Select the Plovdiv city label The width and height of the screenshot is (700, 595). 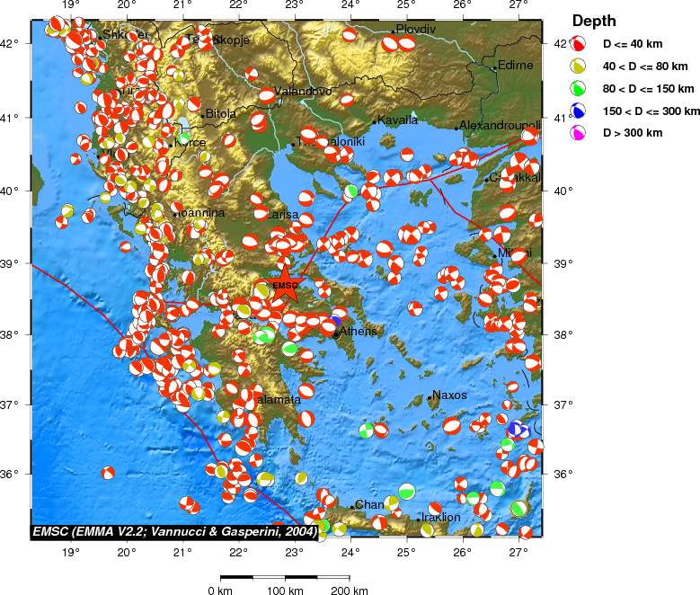pos(415,30)
